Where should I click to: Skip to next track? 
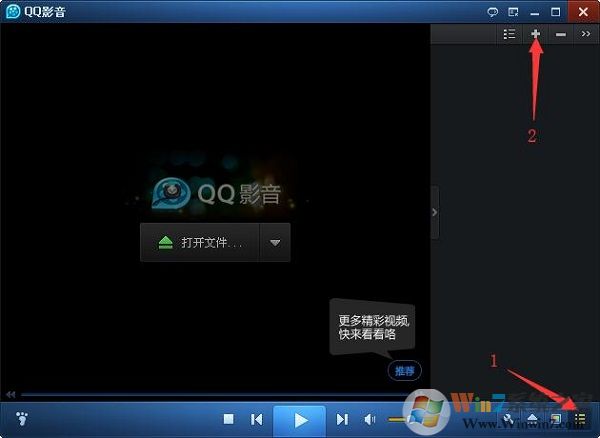(x=342, y=420)
